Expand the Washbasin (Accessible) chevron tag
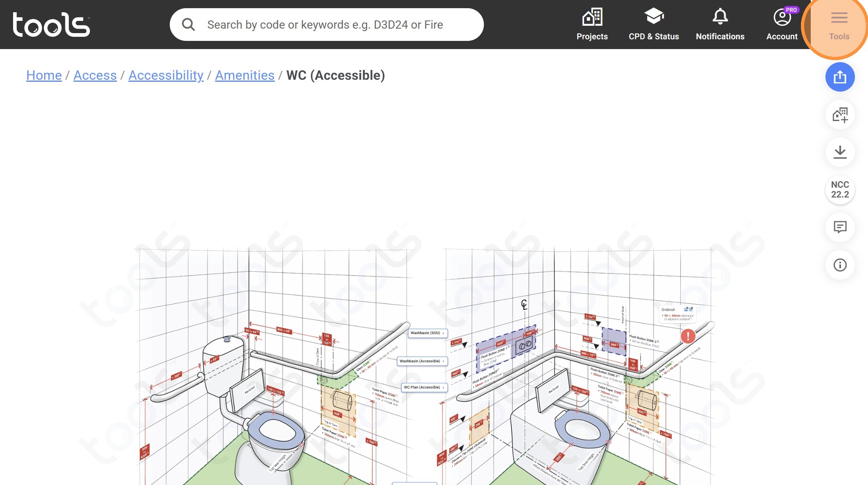 tap(422, 361)
